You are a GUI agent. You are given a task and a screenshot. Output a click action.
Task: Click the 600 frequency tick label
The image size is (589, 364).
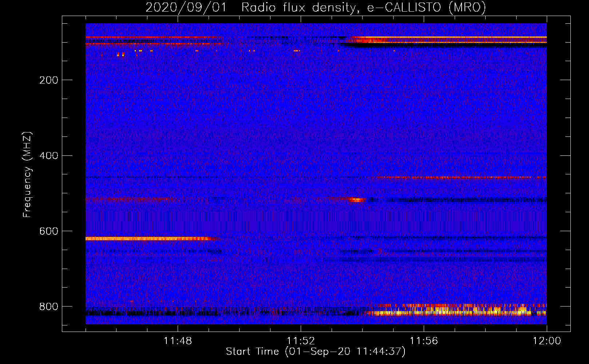pyautogui.click(x=49, y=232)
